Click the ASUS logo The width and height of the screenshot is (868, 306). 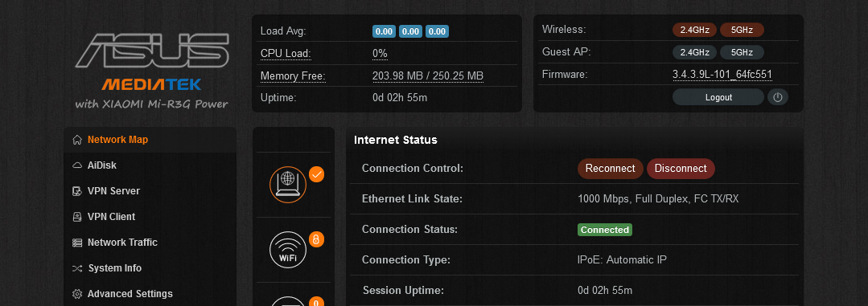coord(152,51)
